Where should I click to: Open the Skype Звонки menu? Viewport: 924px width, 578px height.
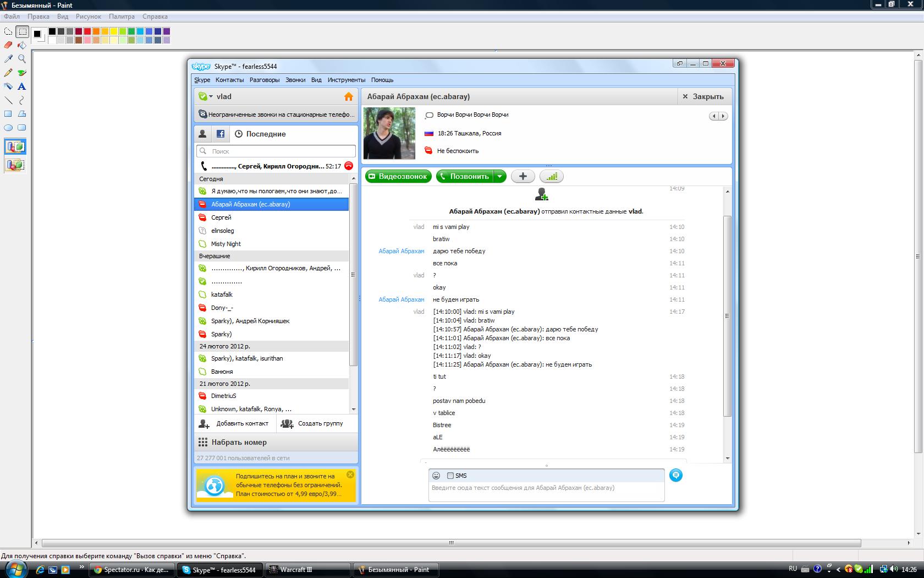coord(295,80)
